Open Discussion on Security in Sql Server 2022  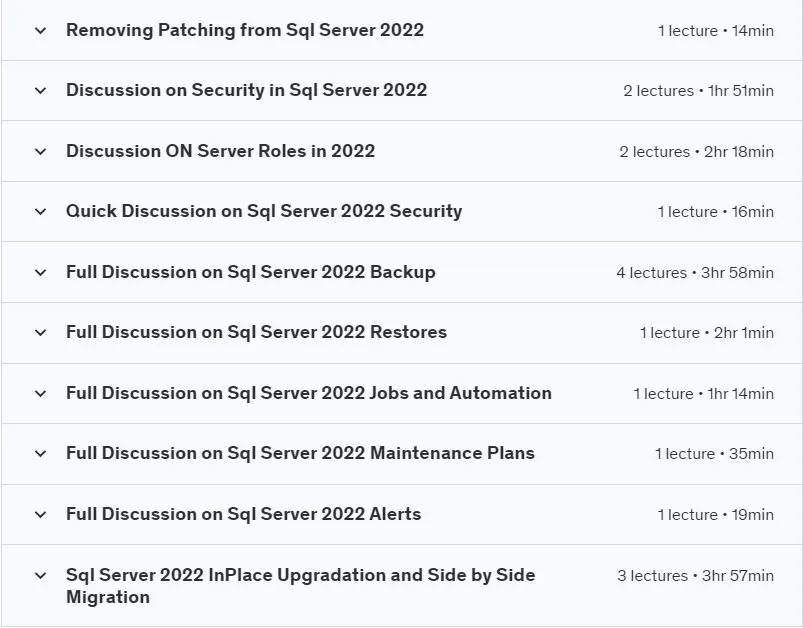coord(246,90)
